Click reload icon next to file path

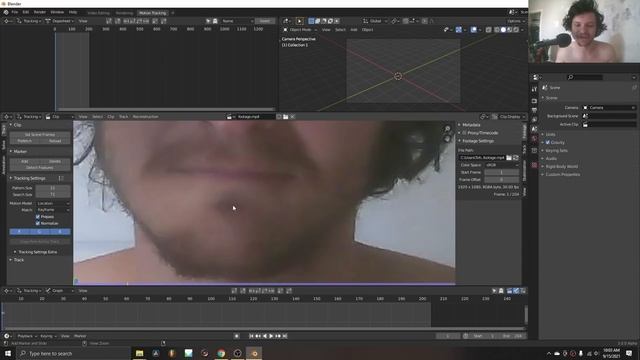click(516, 158)
